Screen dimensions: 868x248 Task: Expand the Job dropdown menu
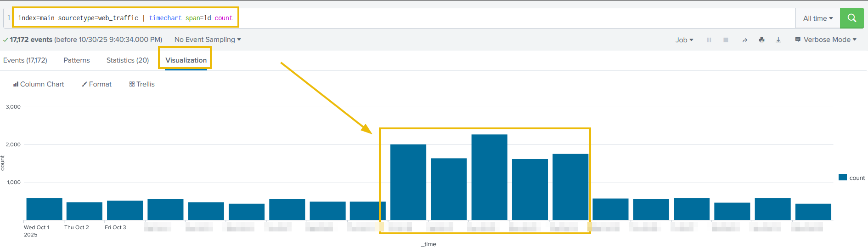[x=684, y=40]
